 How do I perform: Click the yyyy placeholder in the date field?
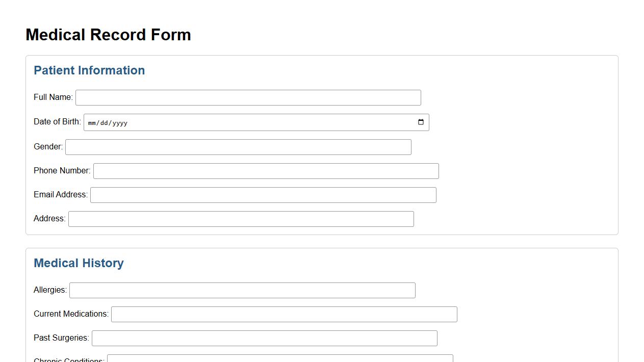click(x=119, y=122)
